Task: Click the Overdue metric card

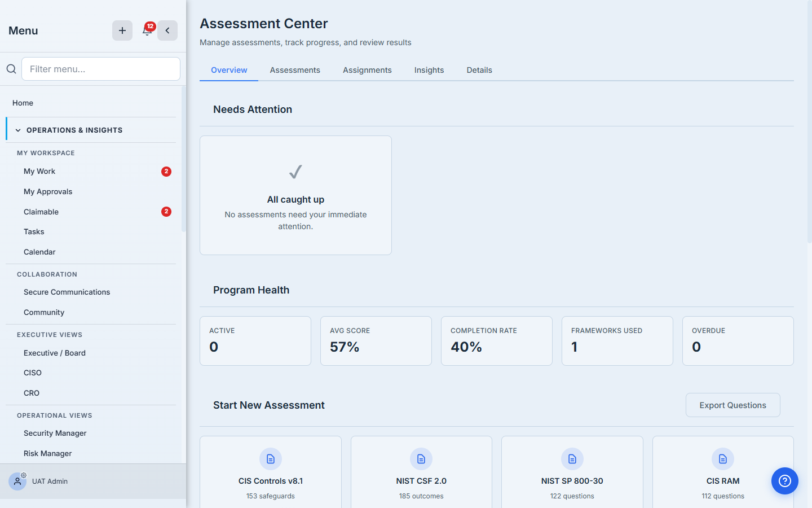Action: click(738, 341)
